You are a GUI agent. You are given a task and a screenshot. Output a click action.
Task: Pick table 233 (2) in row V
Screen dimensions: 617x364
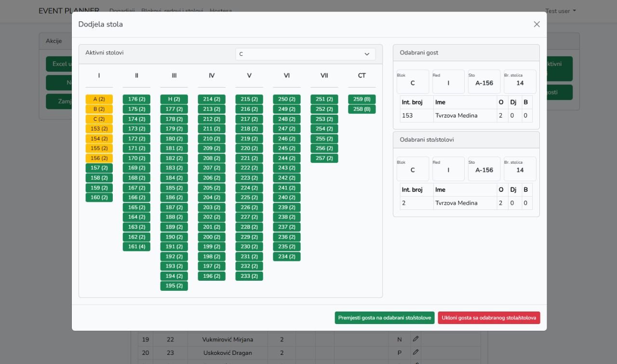(249, 276)
